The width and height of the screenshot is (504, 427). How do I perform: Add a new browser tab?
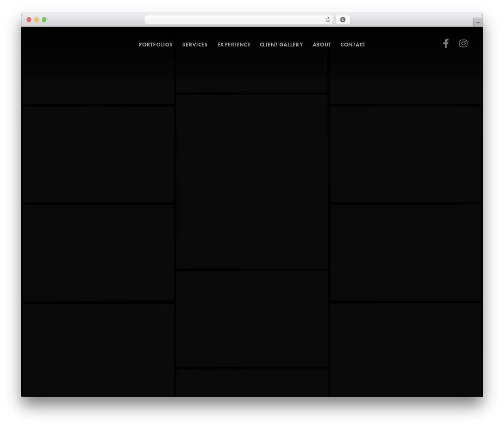478,22
